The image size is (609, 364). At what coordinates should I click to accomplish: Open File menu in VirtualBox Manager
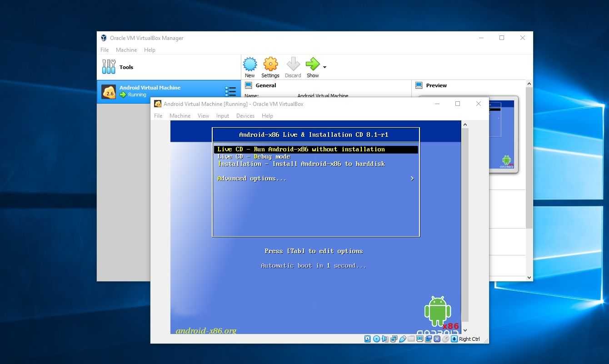[105, 50]
